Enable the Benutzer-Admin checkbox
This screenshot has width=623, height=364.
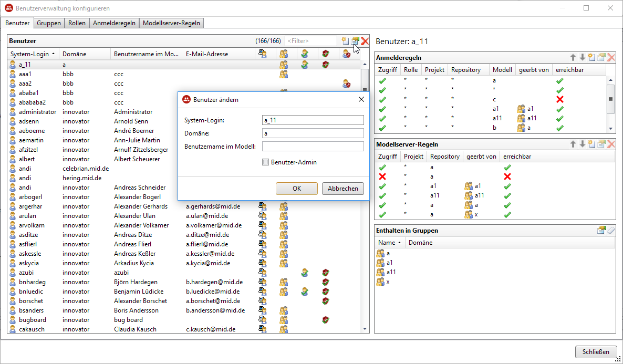click(x=265, y=162)
